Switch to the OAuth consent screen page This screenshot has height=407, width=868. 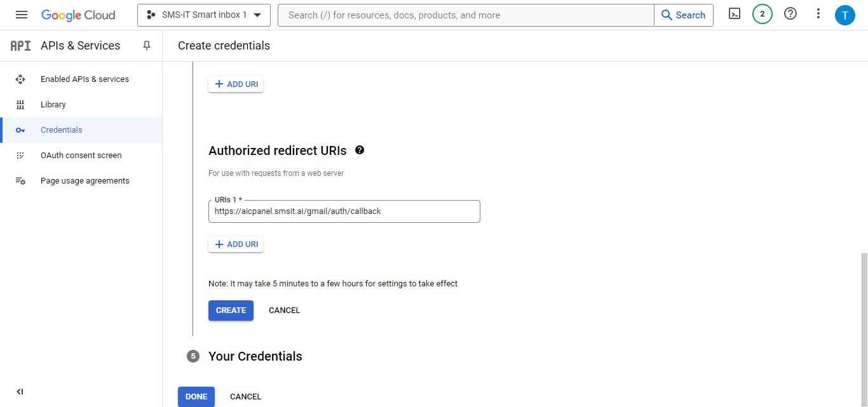pos(81,155)
